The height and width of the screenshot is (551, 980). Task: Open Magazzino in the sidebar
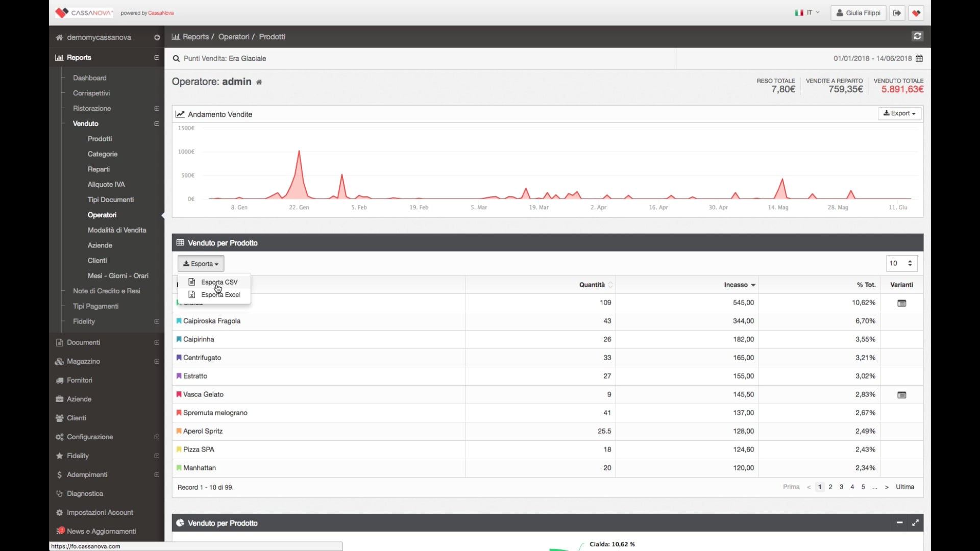pyautogui.click(x=83, y=362)
